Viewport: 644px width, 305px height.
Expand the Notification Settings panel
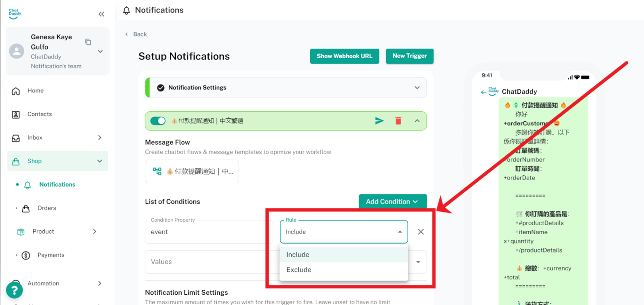[x=417, y=88]
